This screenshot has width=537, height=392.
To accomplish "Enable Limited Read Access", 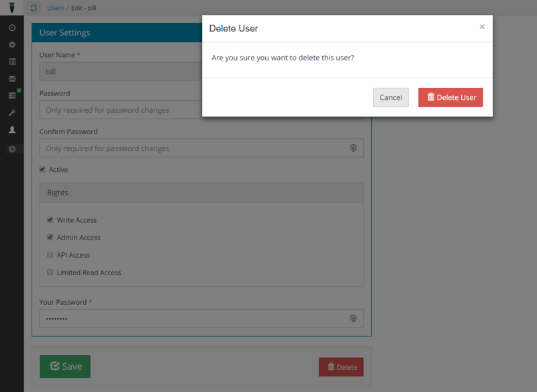I will [x=50, y=272].
